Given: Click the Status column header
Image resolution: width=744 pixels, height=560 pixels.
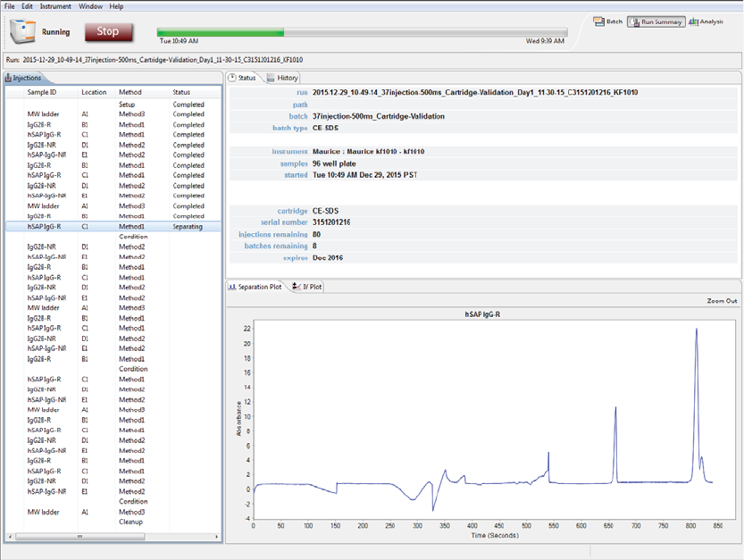Looking at the screenshot, I should coord(181,92).
